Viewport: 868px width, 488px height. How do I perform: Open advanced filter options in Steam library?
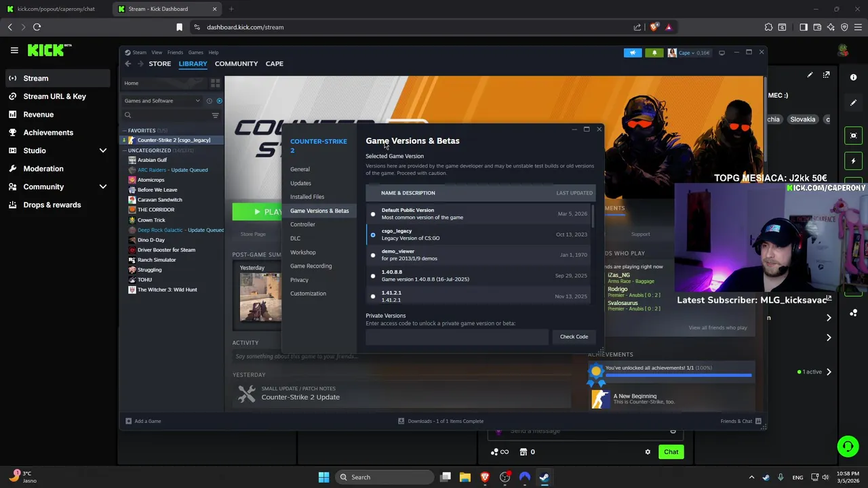point(216,115)
